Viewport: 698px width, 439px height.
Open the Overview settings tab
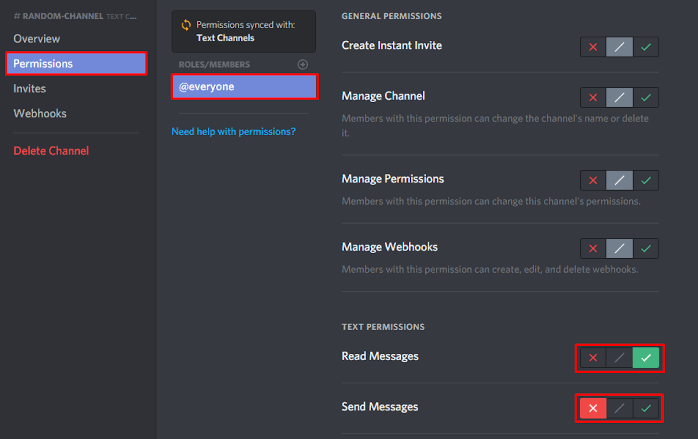tap(37, 38)
